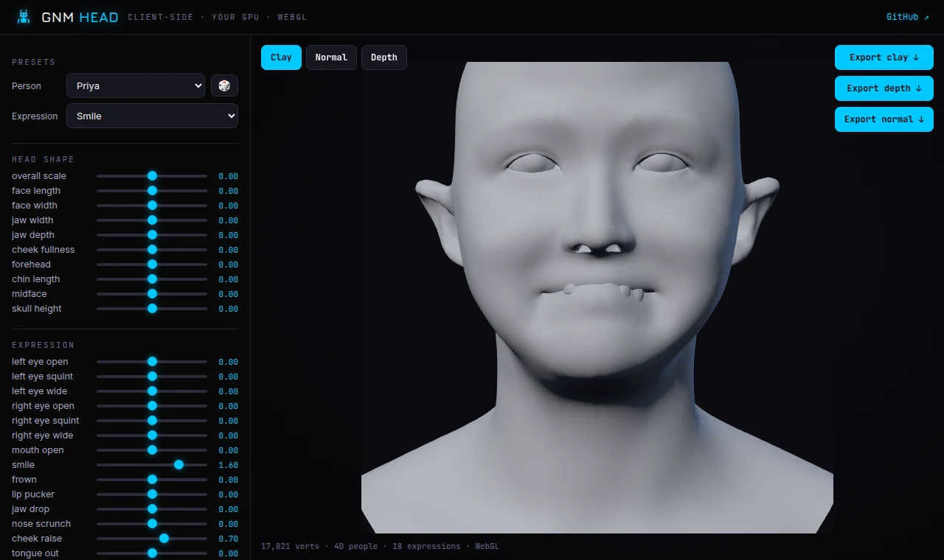Click the 'Expression' label beside the Smile dropdown
Image resolution: width=944 pixels, height=560 pixels.
[35, 116]
